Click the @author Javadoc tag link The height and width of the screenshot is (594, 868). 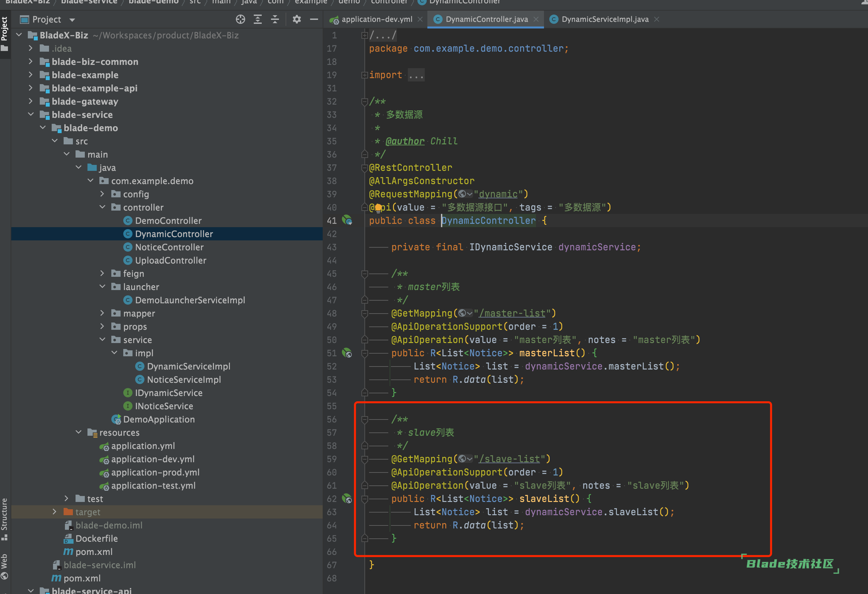click(405, 141)
